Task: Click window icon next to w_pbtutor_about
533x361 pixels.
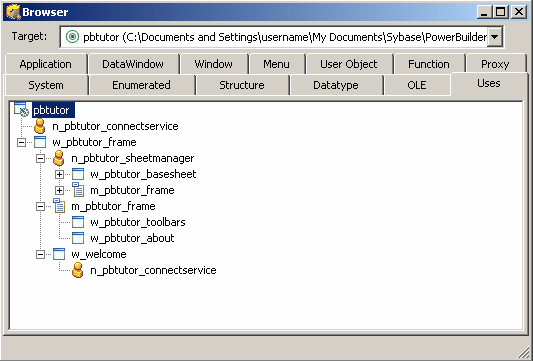Action: point(78,238)
